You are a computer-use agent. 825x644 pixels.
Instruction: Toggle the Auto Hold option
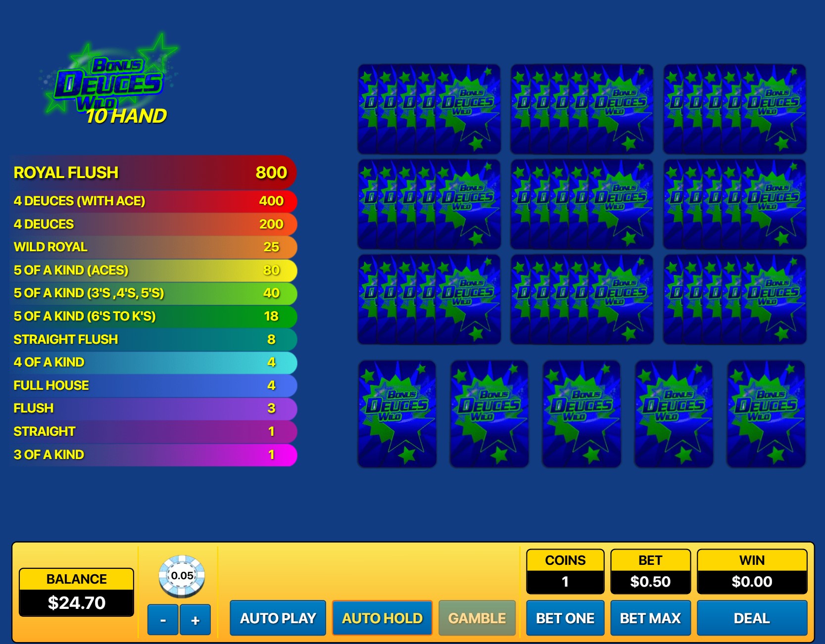pos(382,618)
